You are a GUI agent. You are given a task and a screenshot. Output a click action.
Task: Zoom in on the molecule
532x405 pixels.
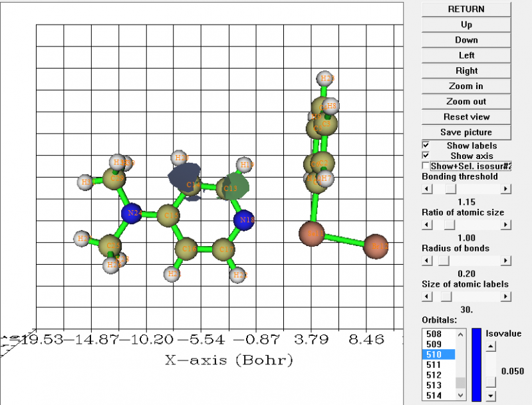tap(466, 86)
